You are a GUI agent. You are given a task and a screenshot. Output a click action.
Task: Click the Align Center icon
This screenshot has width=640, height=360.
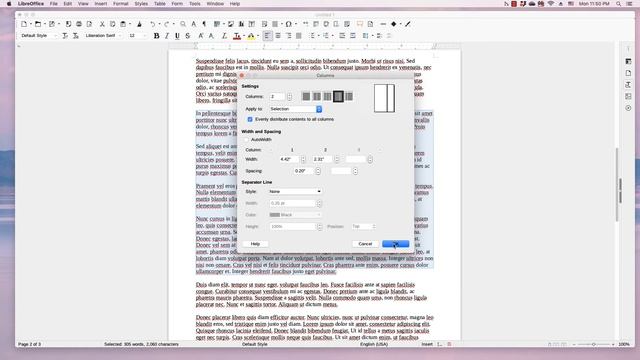(x=278, y=36)
